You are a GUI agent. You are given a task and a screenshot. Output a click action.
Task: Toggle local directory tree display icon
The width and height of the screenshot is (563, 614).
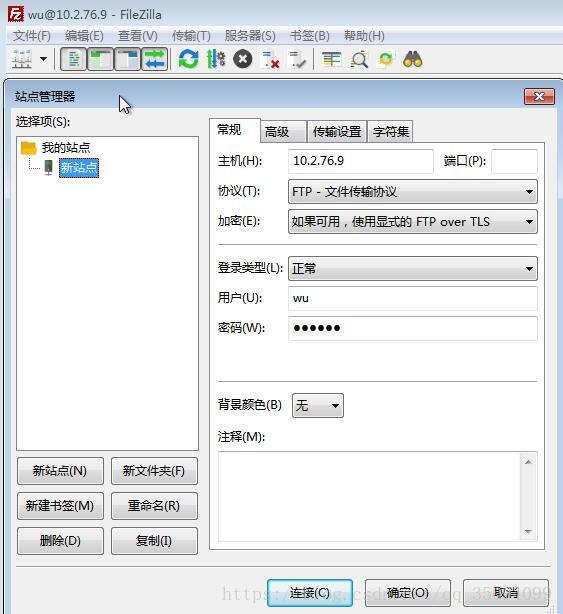(x=100, y=60)
